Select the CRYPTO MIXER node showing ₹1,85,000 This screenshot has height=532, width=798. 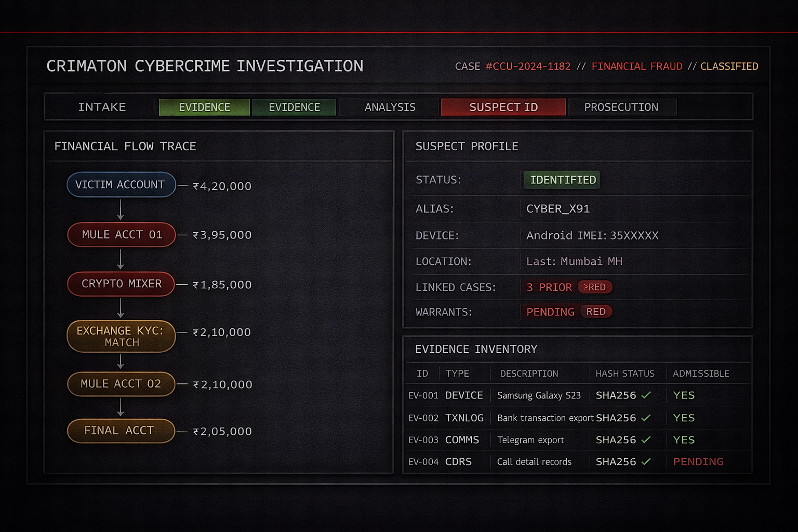[121, 284]
